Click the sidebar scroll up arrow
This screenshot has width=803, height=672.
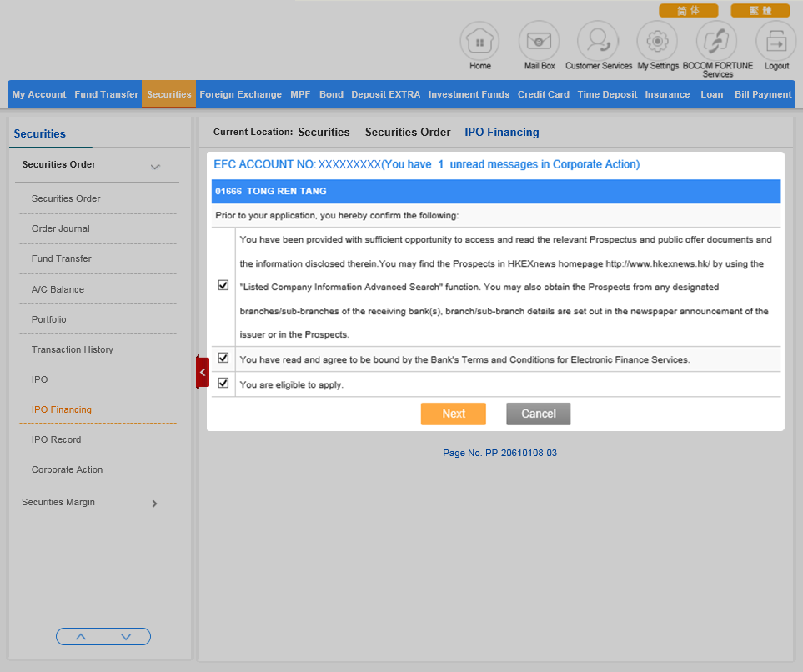pyautogui.click(x=80, y=637)
